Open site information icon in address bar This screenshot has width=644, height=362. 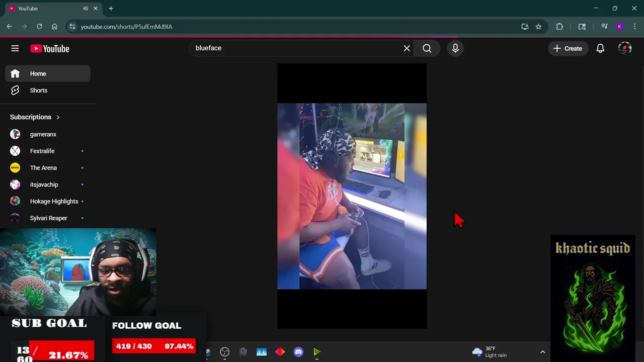[x=72, y=27]
